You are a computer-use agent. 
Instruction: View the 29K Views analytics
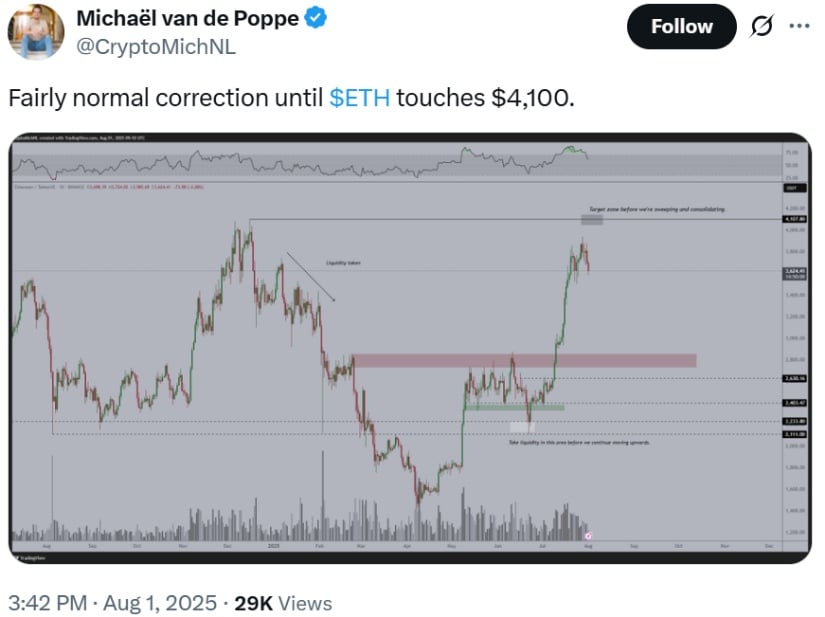[283, 603]
